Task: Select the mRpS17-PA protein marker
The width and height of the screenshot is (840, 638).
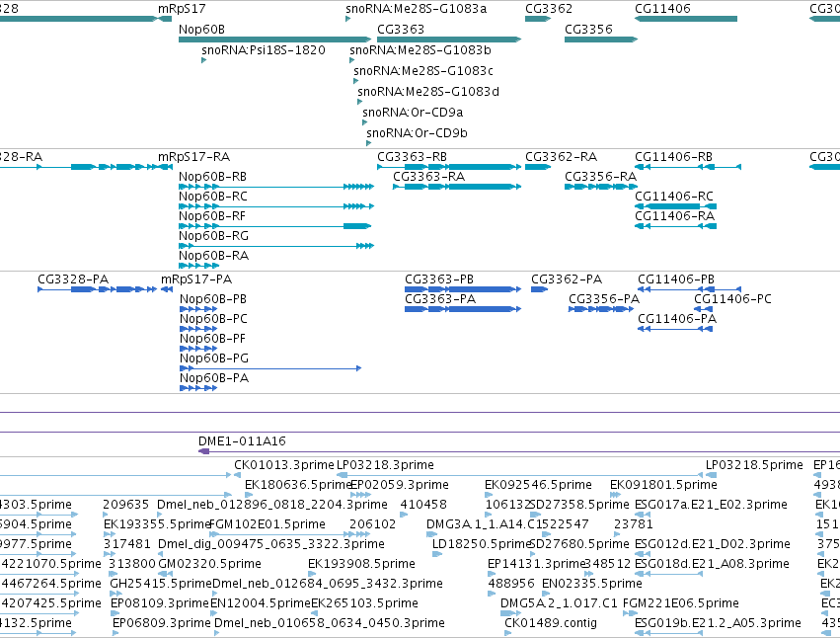Action: [167, 289]
